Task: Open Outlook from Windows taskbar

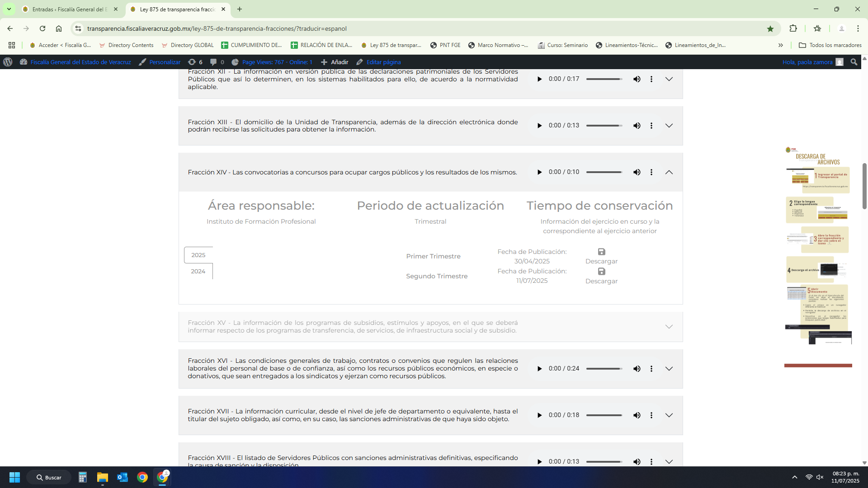Action: point(123,477)
